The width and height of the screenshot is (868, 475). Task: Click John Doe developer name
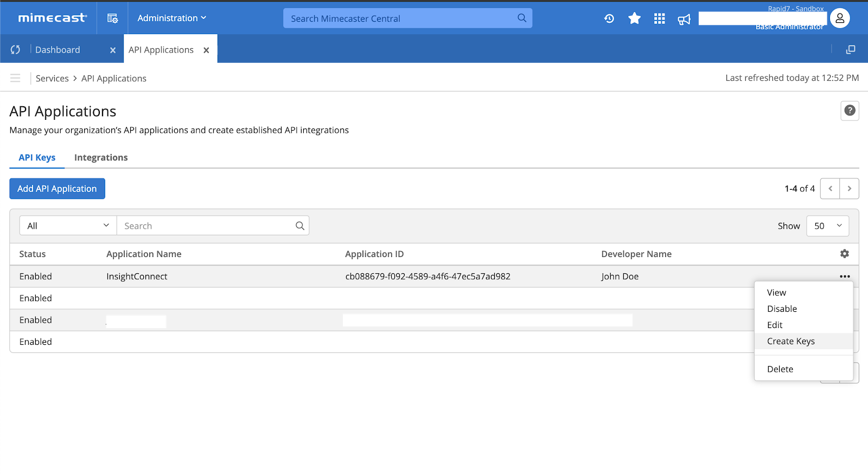620,277
